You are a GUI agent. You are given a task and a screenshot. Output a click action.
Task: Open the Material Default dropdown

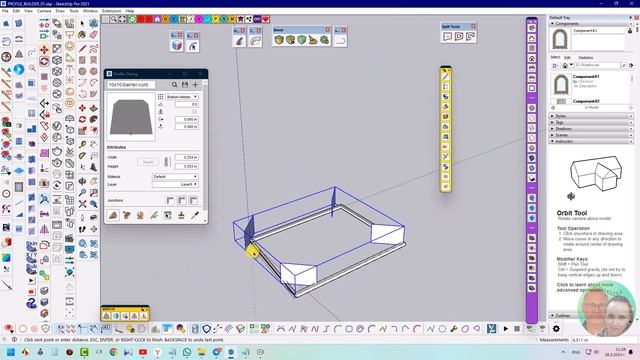pos(175,176)
